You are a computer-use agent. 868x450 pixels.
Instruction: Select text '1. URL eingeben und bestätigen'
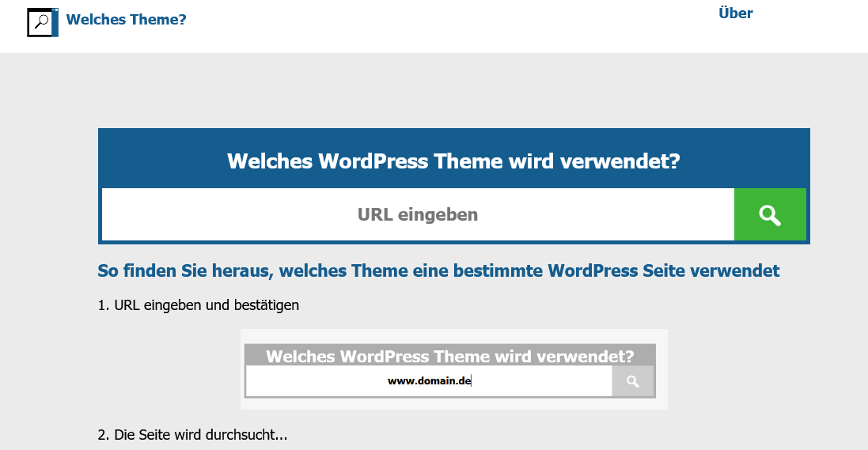[198, 305]
